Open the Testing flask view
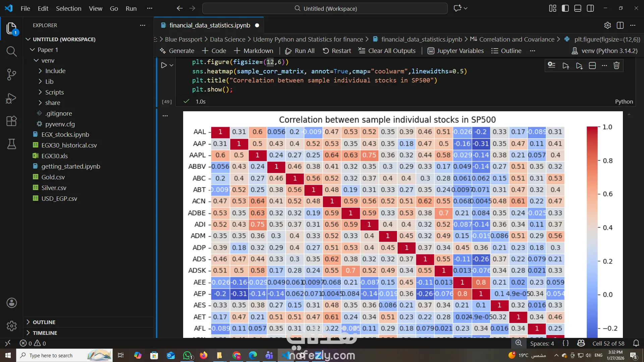The height and width of the screenshot is (362, 644). click(11, 144)
